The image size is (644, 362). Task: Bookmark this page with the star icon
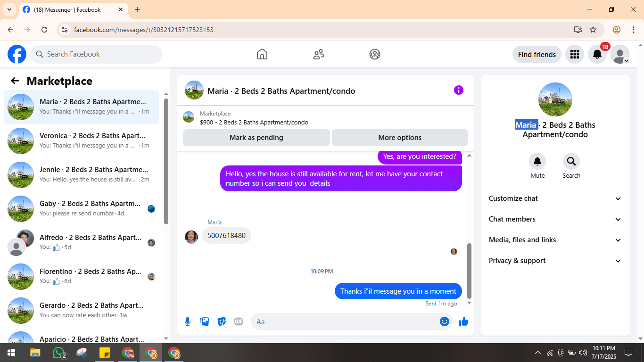[593, 30]
